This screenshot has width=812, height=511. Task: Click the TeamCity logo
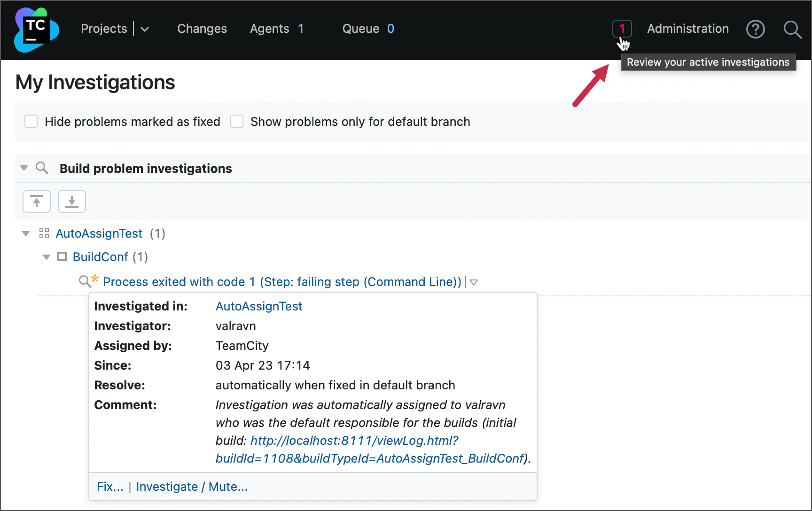coord(36,30)
